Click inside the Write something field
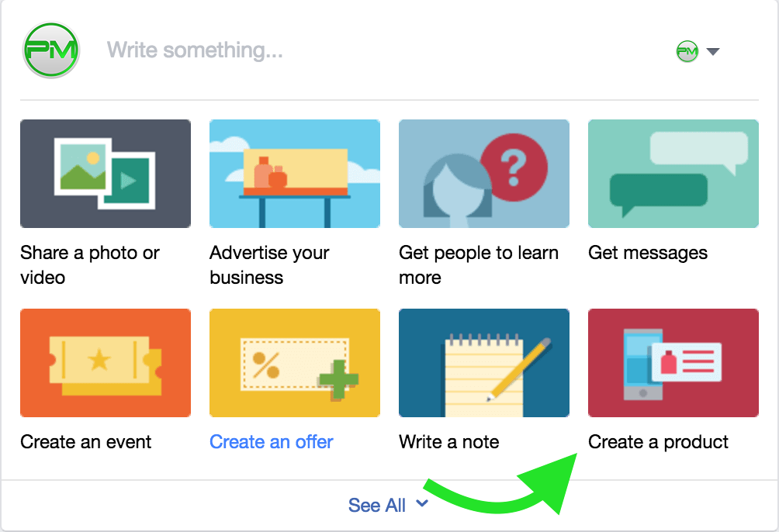 pos(387,50)
